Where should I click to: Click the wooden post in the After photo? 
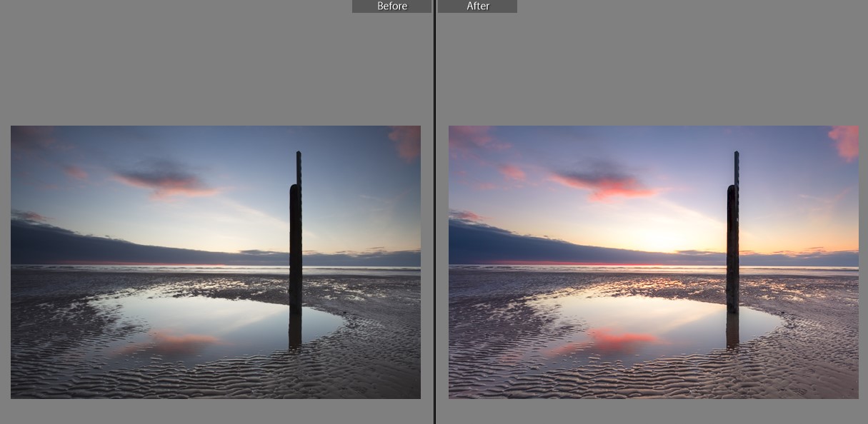click(x=732, y=236)
